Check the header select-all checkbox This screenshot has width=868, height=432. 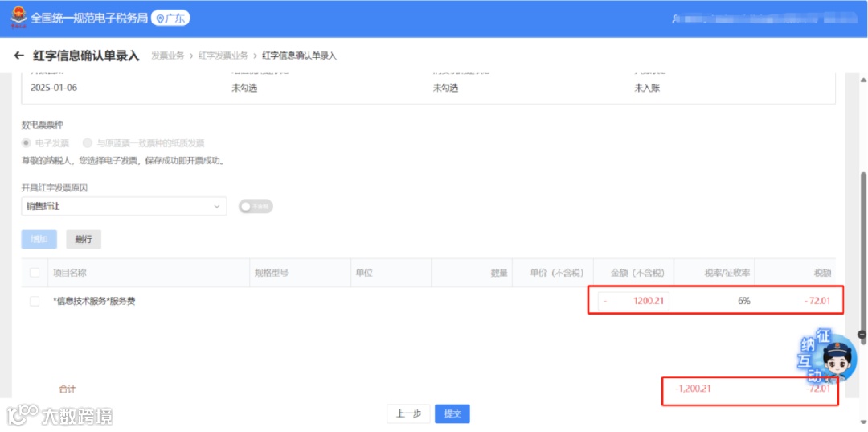35,273
